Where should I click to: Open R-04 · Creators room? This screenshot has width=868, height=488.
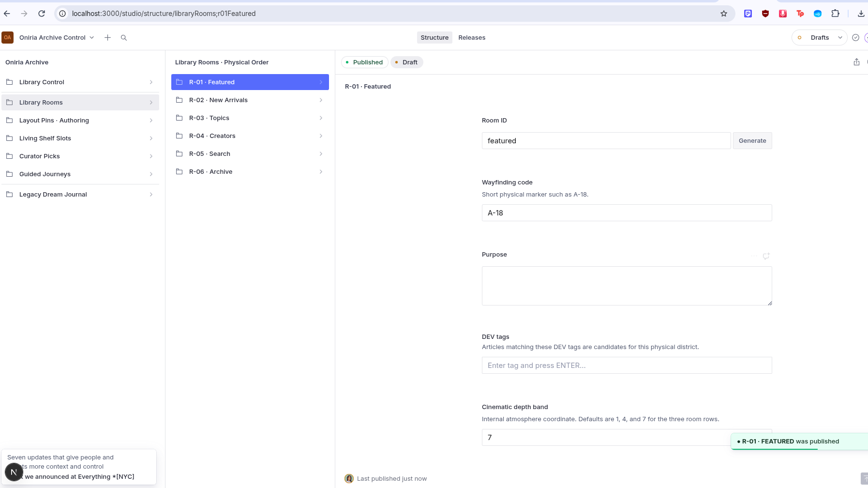(x=250, y=136)
